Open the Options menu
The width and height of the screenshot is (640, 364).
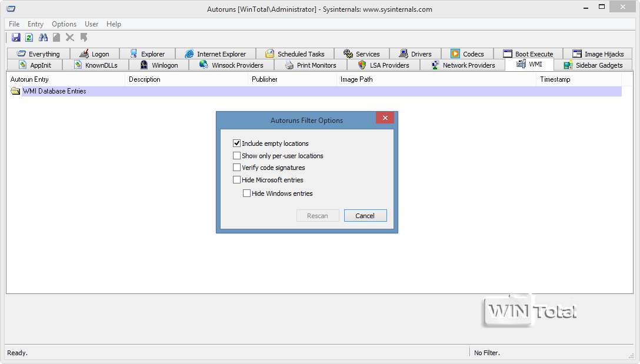(x=64, y=24)
